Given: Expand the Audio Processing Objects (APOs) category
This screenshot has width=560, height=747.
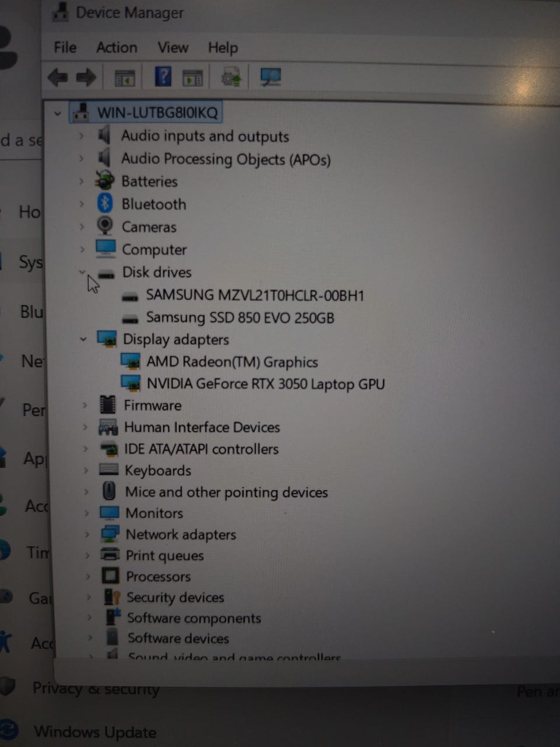Looking at the screenshot, I should coord(81,159).
